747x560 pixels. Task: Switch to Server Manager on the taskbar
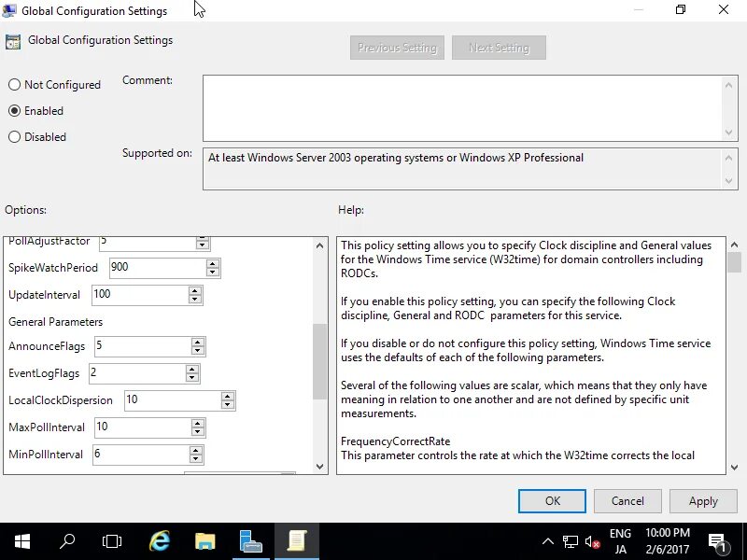click(x=251, y=541)
